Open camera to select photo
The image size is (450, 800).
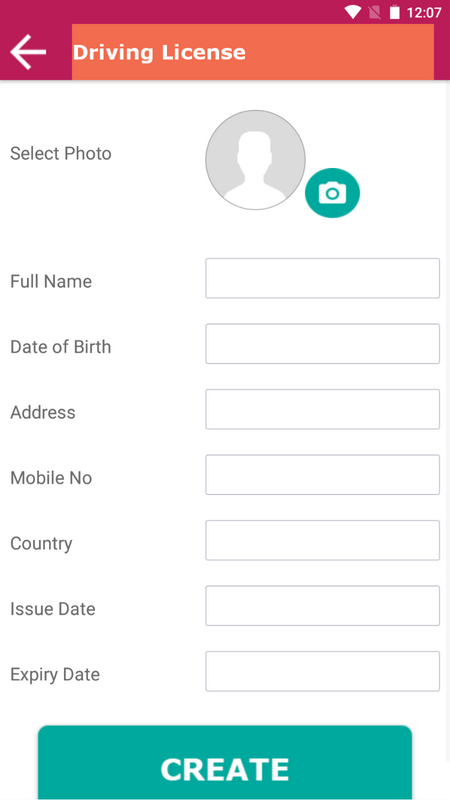pyautogui.click(x=332, y=193)
